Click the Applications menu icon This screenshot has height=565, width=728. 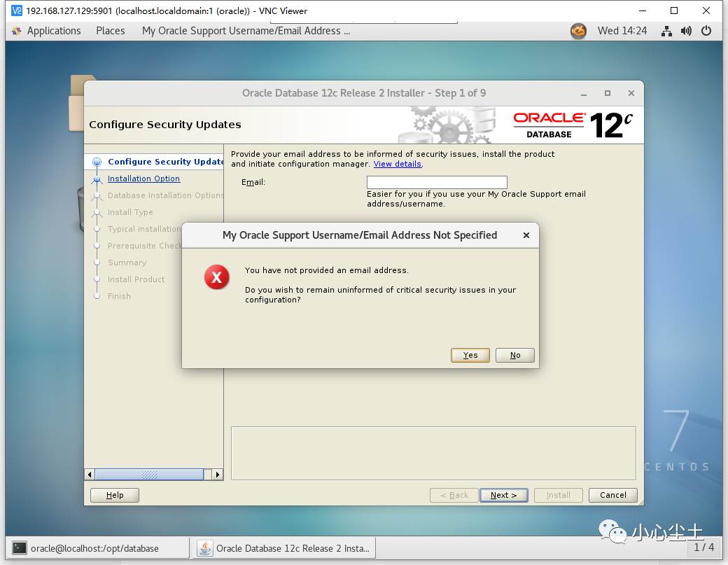17,31
